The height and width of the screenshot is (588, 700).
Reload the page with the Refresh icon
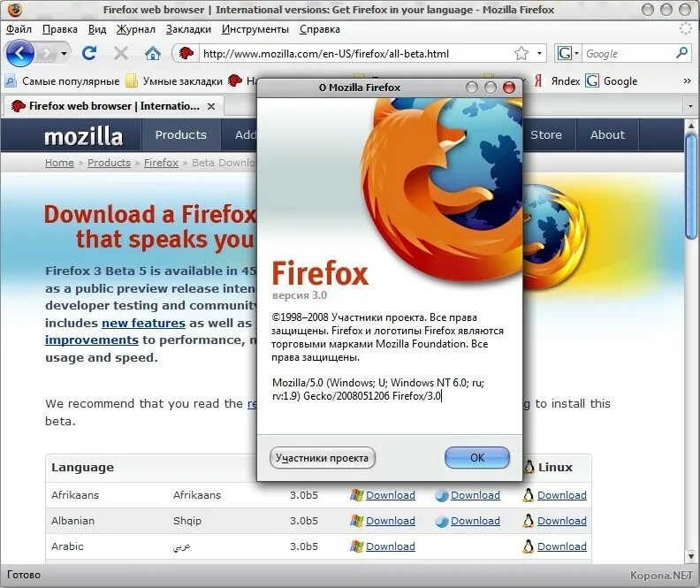(89, 54)
